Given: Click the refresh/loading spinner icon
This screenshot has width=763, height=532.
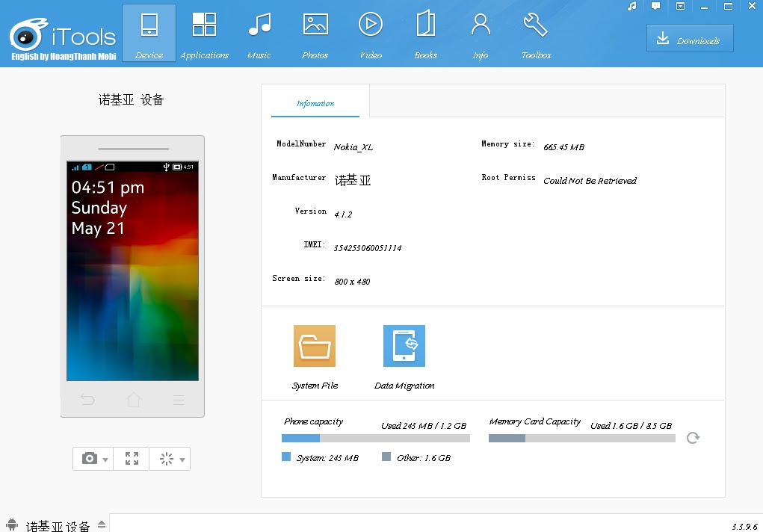Looking at the screenshot, I should (x=167, y=459).
